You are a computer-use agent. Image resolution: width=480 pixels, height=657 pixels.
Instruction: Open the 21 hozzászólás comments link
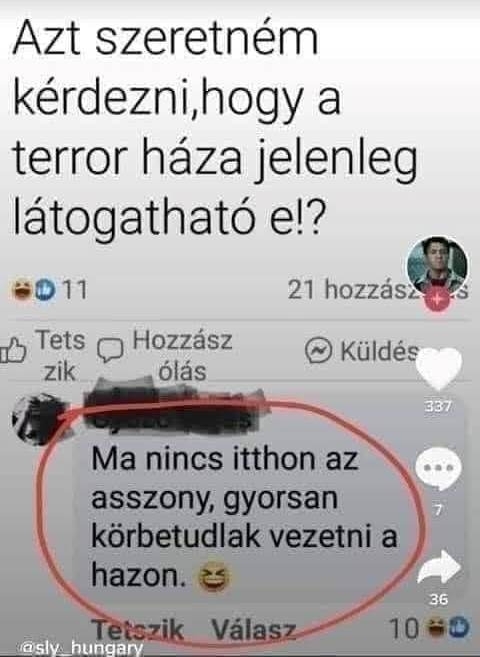[x=377, y=289]
